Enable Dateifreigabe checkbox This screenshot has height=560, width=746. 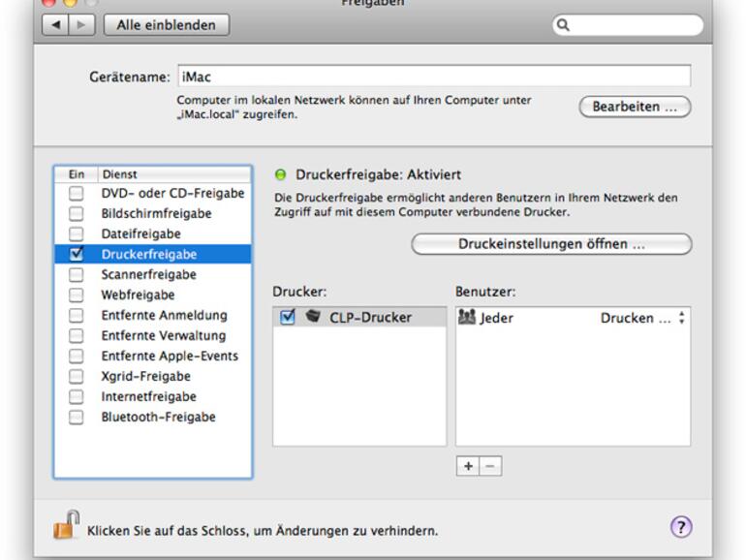[77, 234]
